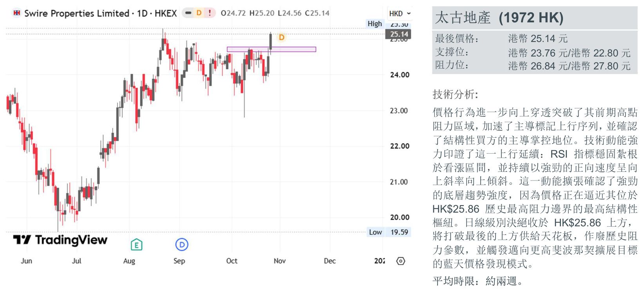Click the orange D badge in the status pill
644x293 pixels.
click(x=199, y=13)
